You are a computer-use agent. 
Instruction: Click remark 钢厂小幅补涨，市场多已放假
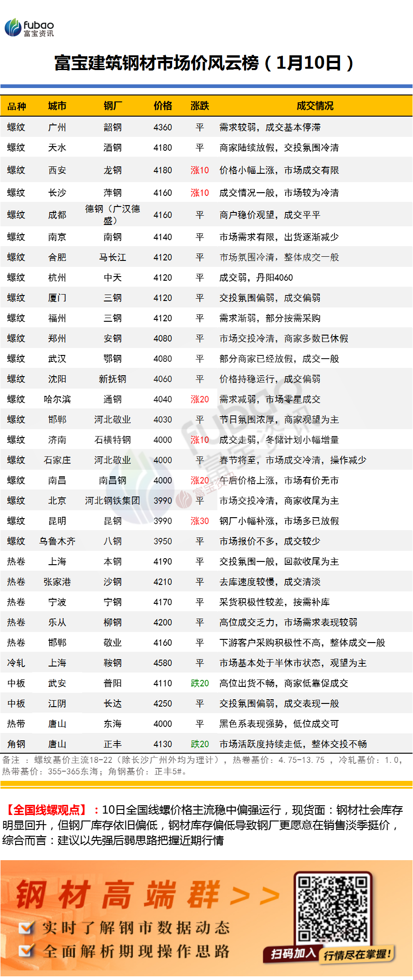point(279,521)
